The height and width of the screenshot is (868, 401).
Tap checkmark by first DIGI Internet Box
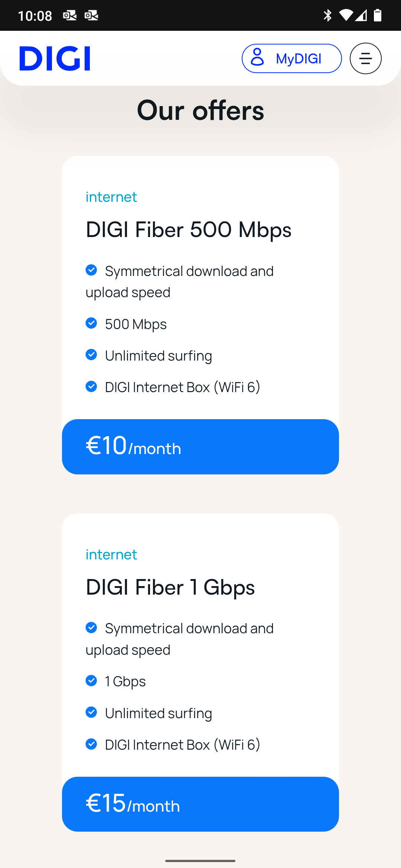(x=91, y=387)
